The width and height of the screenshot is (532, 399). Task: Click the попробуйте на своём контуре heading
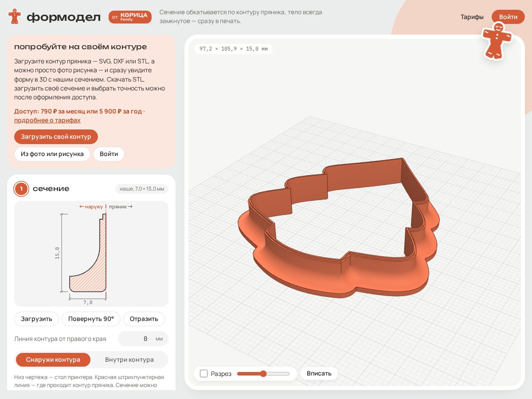[80, 47]
